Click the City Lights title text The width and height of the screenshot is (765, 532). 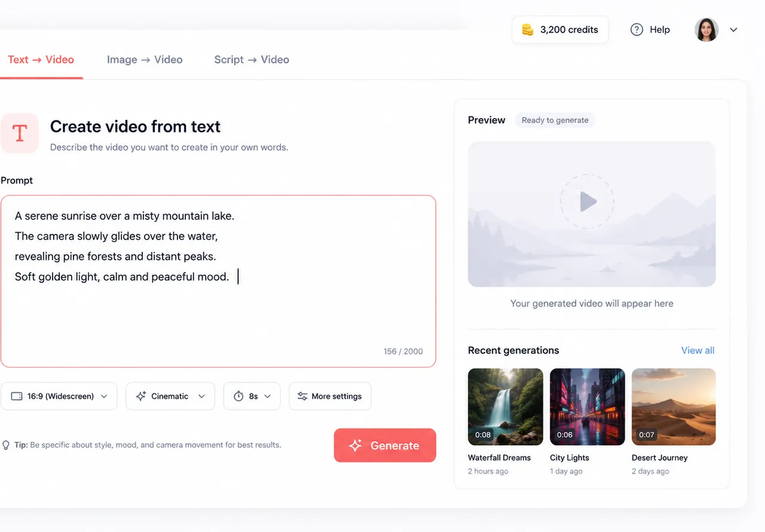pos(570,458)
